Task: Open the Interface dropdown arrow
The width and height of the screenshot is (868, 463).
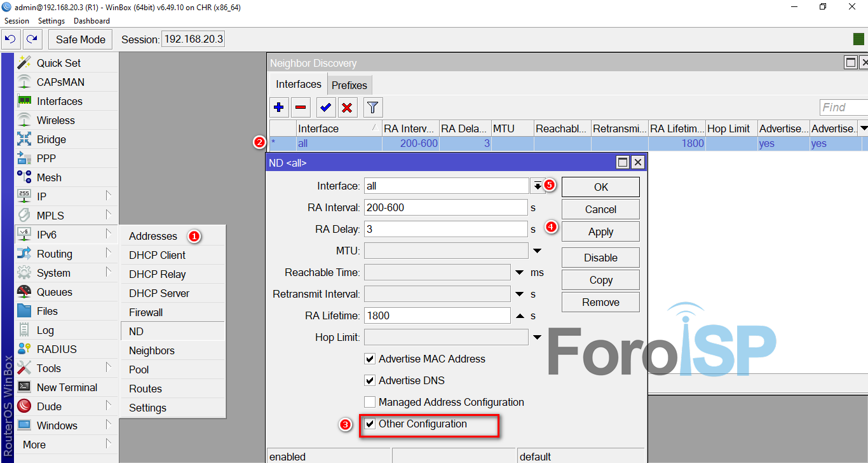Action: (538, 186)
